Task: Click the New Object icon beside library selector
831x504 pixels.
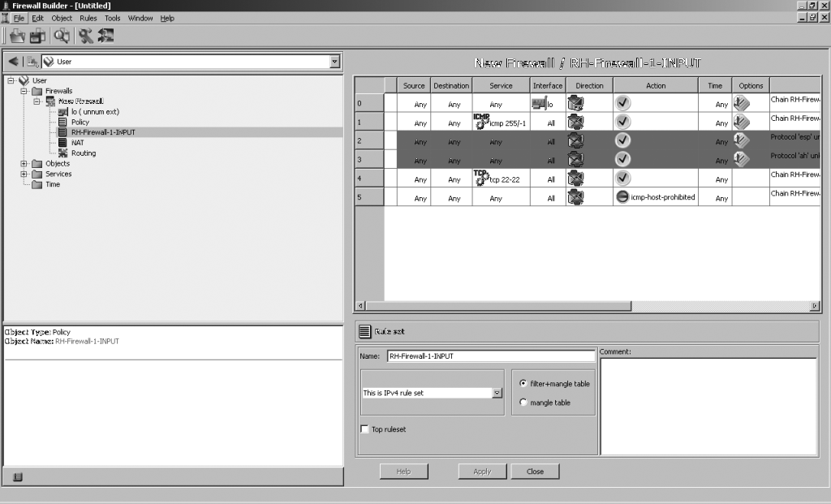Action: click(x=32, y=62)
